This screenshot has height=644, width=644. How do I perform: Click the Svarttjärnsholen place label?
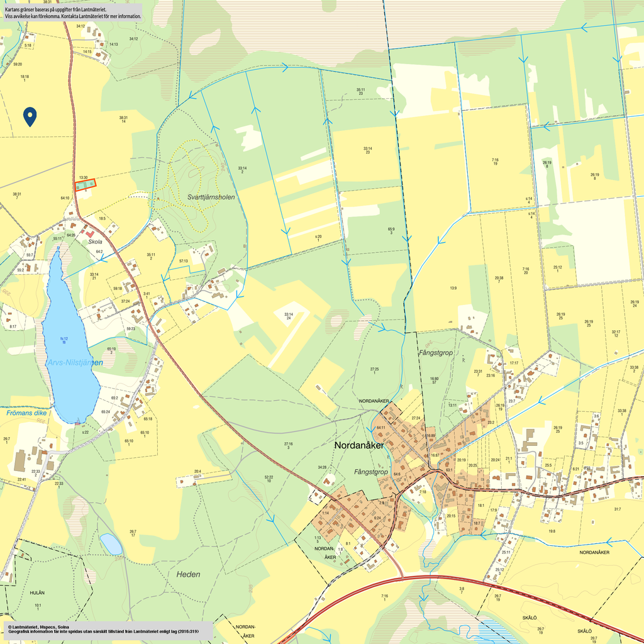tap(211, 197)
